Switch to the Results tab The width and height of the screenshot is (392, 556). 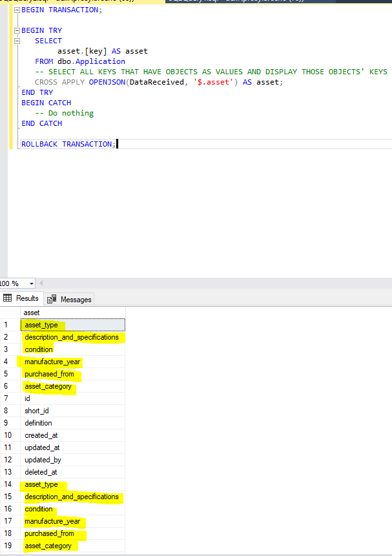click(22, 298)
